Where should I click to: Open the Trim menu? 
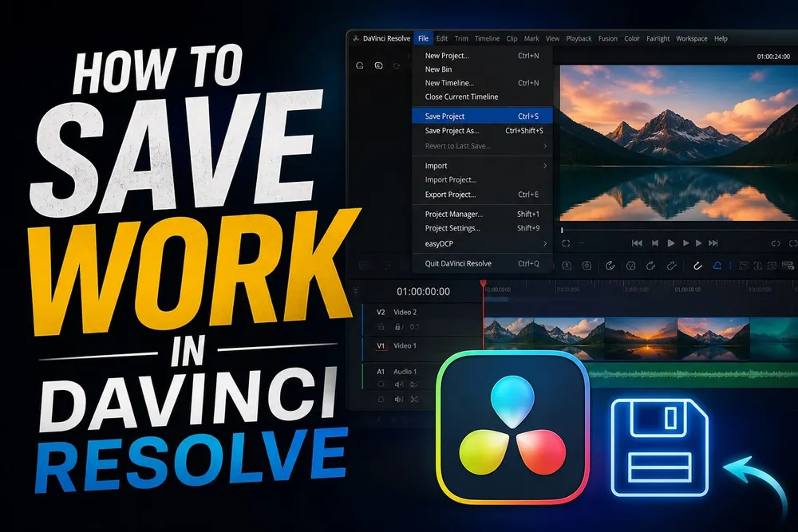pos(461,38)
